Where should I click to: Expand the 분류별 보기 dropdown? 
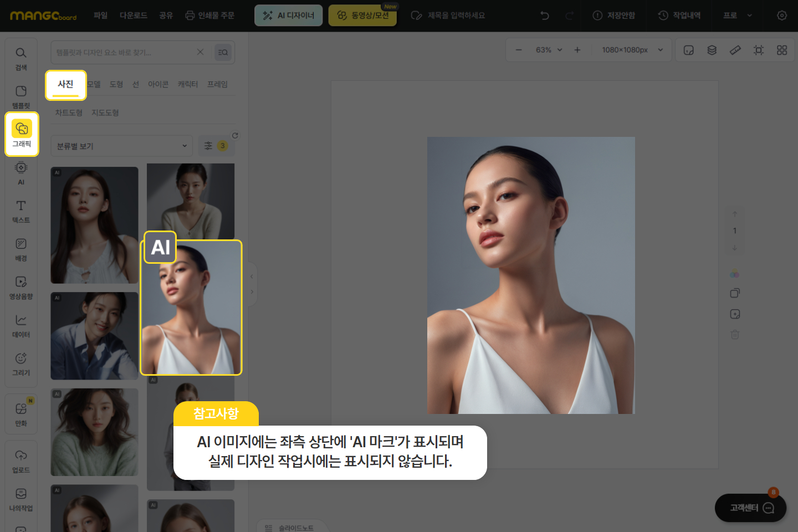tap(122, 146)
